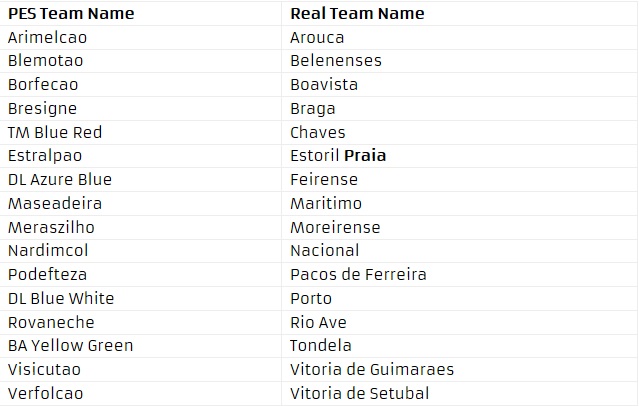This screenshot has width=639, height=406.
Task: Select the 'DL Azure Blue' cell
Action: tap(60, 180)
